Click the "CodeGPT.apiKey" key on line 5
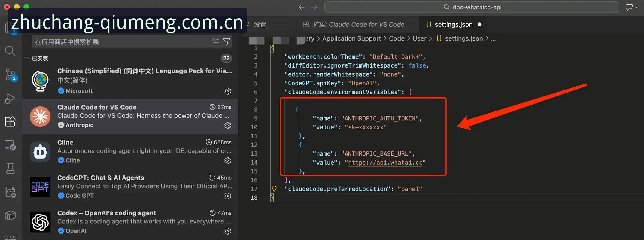 click(312, 83)
